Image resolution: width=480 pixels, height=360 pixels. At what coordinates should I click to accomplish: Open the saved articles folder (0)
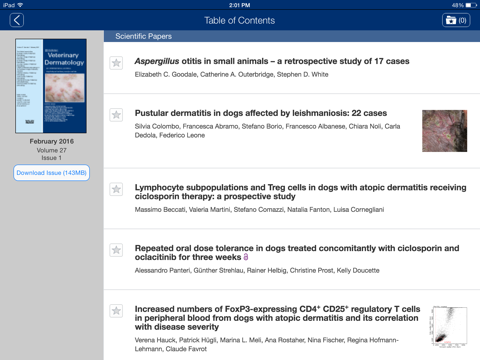(x=456, y=20)
